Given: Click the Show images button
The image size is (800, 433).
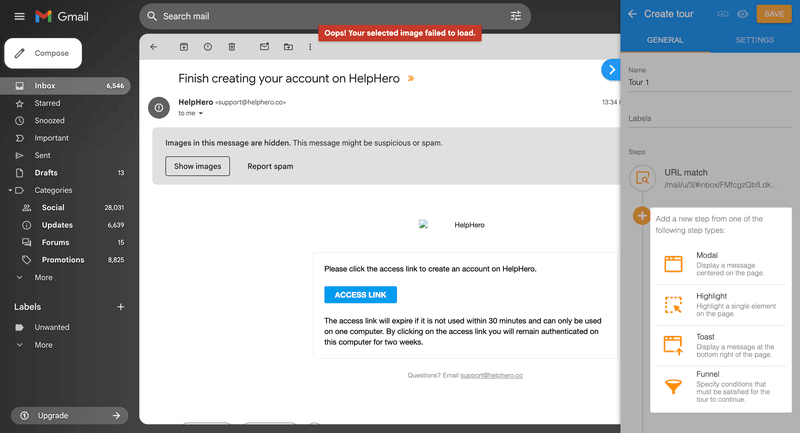Looking at the screenshot, I should pos(198,166).
